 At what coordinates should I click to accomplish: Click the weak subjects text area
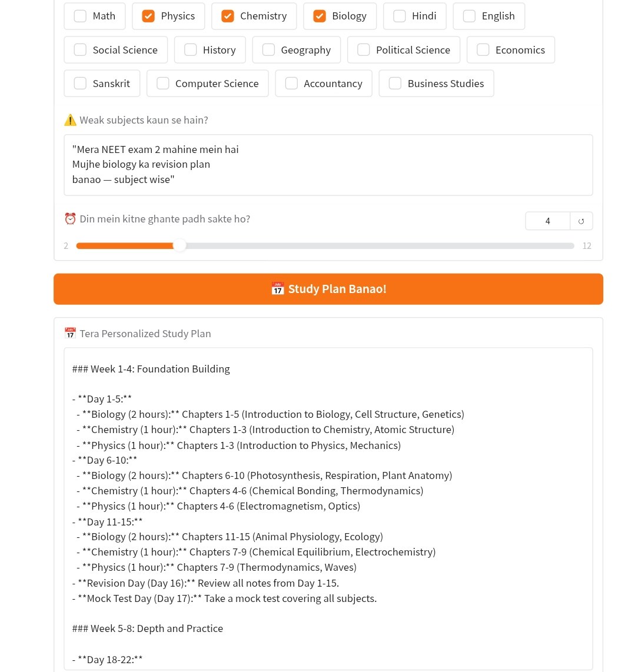tap(328, 164)
